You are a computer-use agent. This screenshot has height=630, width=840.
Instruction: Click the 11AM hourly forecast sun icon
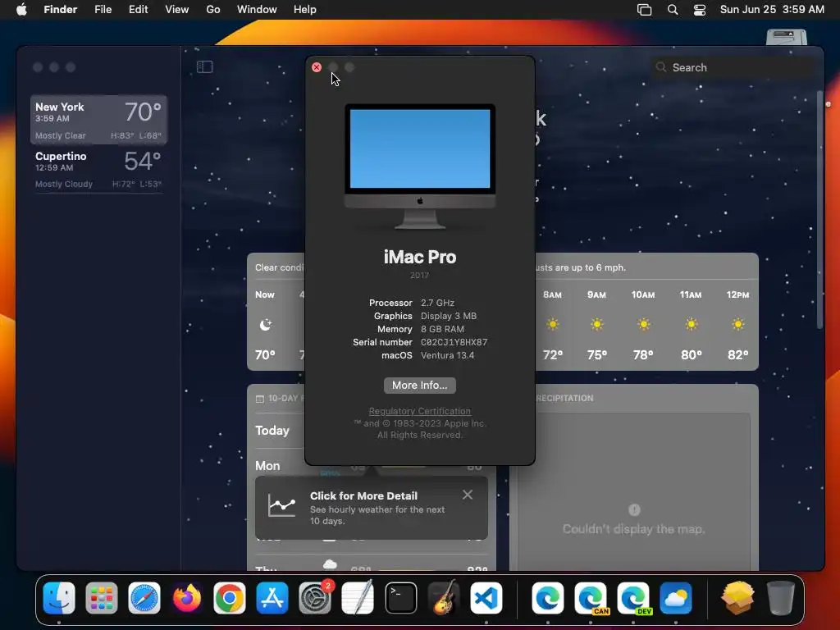click(691, 324)
